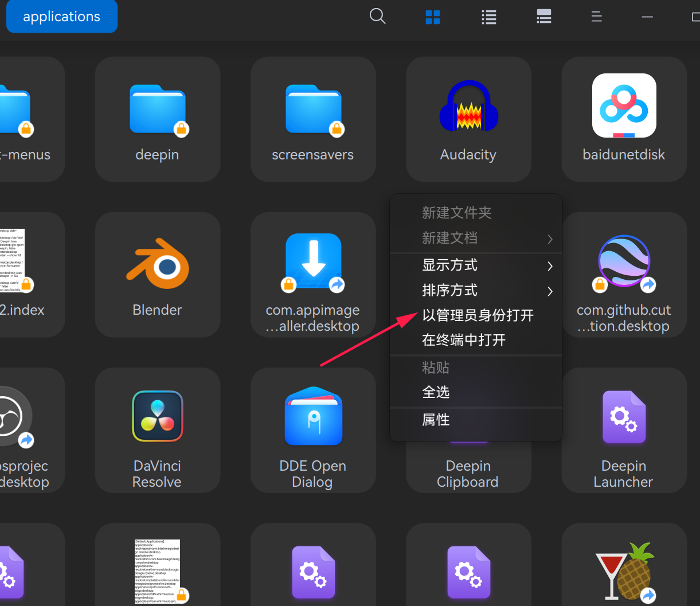Launch the Audacity application icon

(x=468, y=106)
